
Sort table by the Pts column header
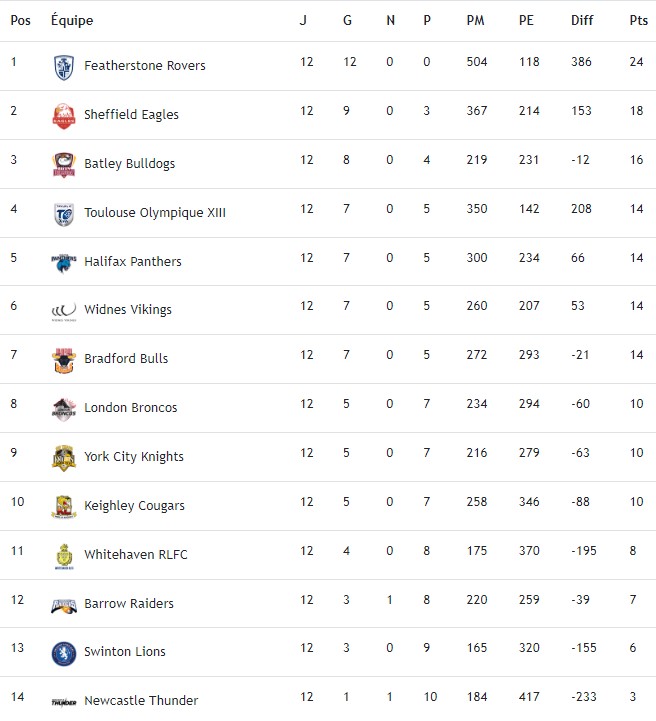tap(638, 20)
